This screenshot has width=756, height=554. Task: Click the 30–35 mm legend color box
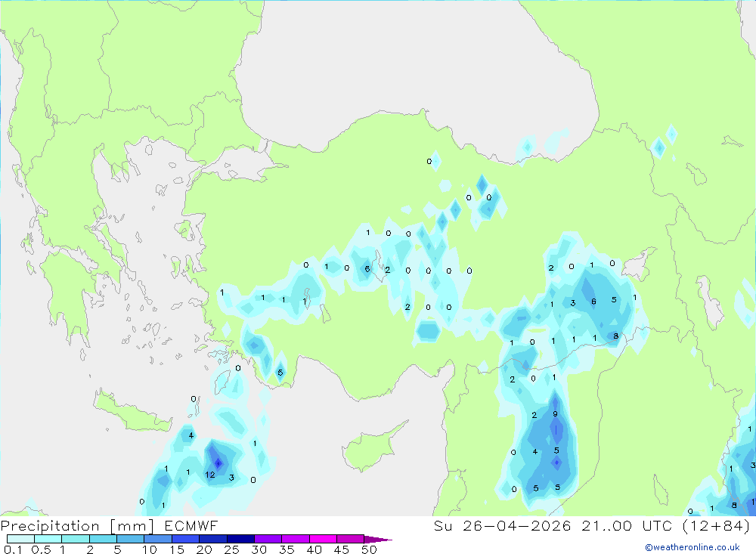pyautogui.click(x=268, y=539)
